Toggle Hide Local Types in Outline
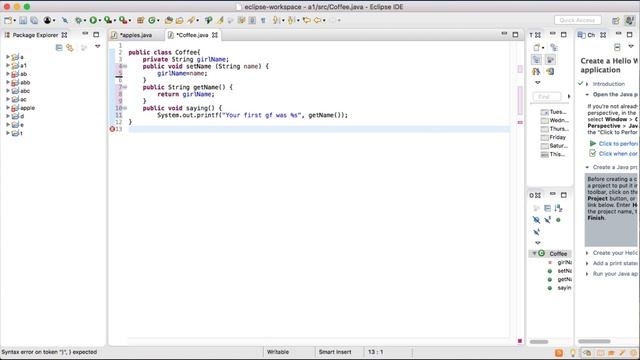Image resolution: width=640 pixels, height=360 pixels. tap(536, 232)
